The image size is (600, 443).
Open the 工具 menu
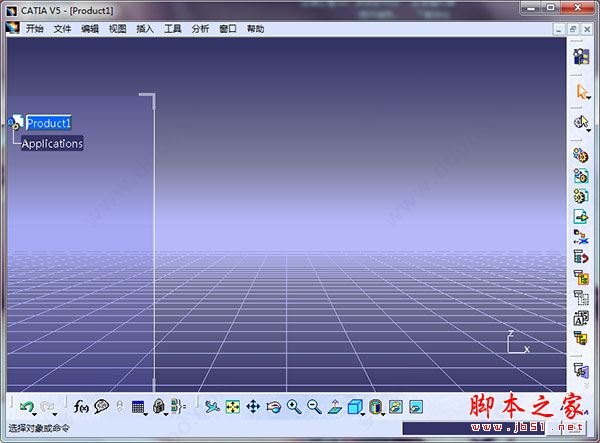click(173, 29)
